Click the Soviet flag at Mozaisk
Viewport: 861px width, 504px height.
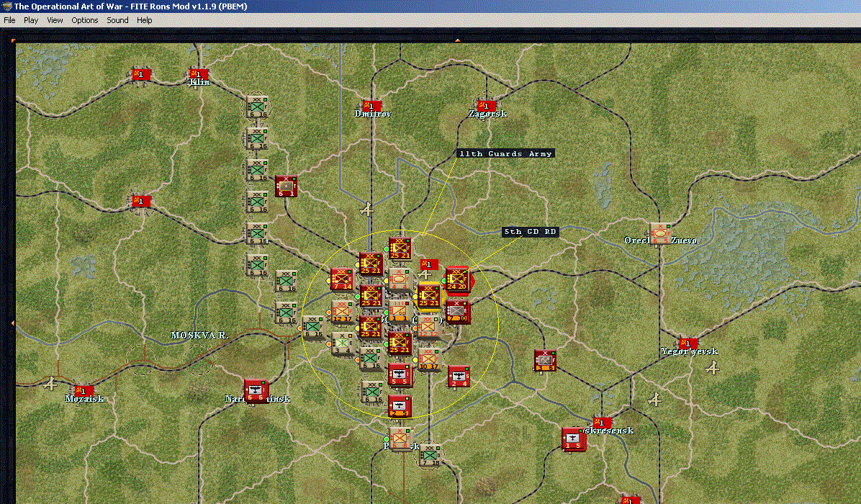[x=84, y=391]
